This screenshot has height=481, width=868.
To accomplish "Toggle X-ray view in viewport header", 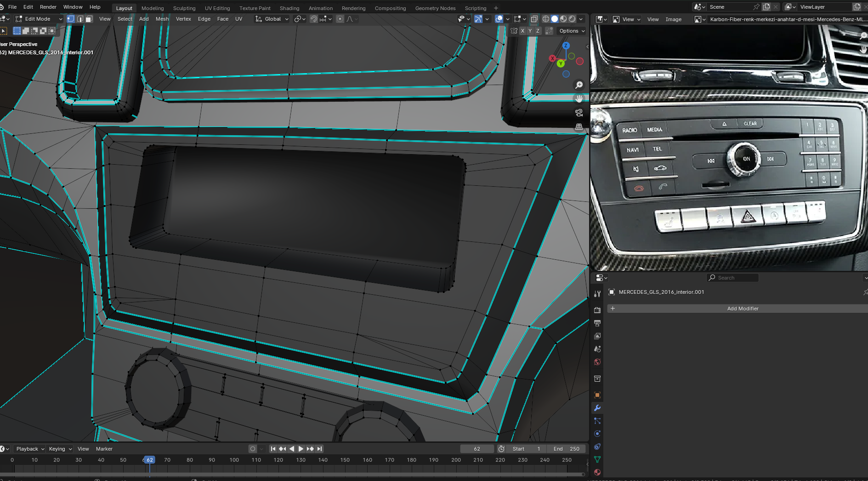I will coord(534,19).
